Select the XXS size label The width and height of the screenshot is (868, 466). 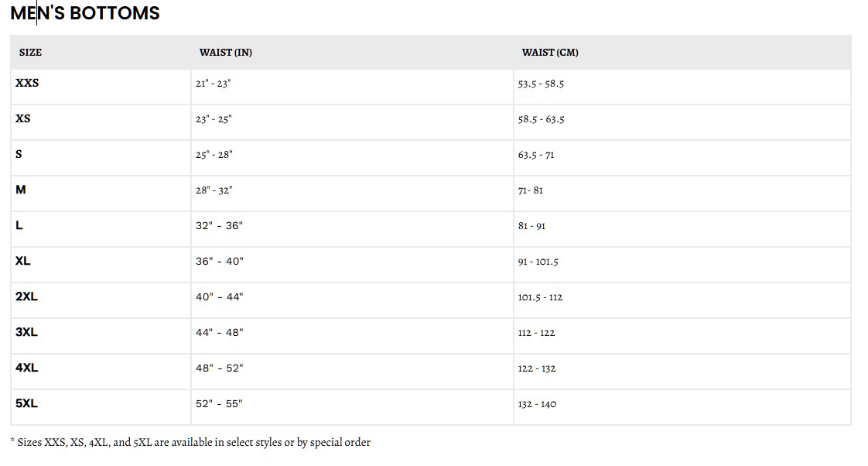coord(27,83)
